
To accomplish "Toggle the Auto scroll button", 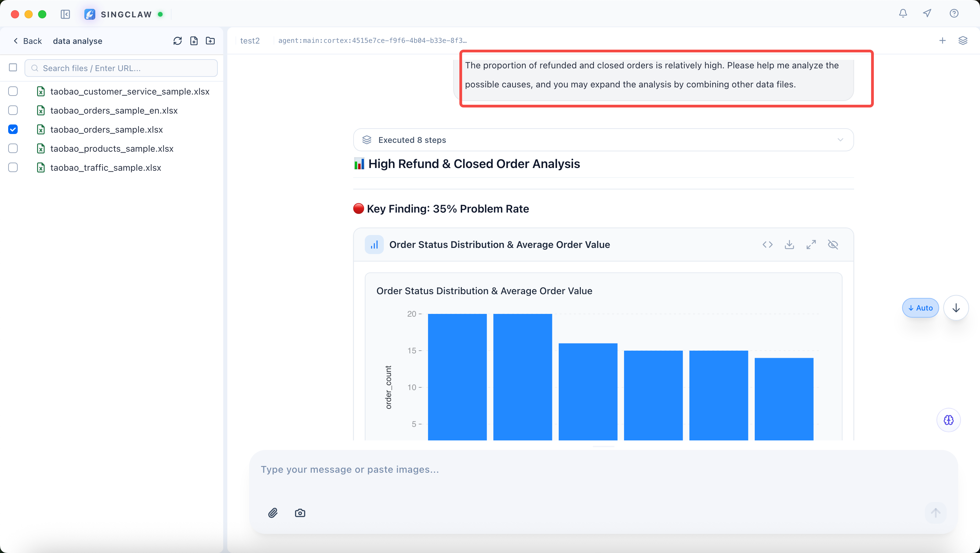I will tap(920, 308).
